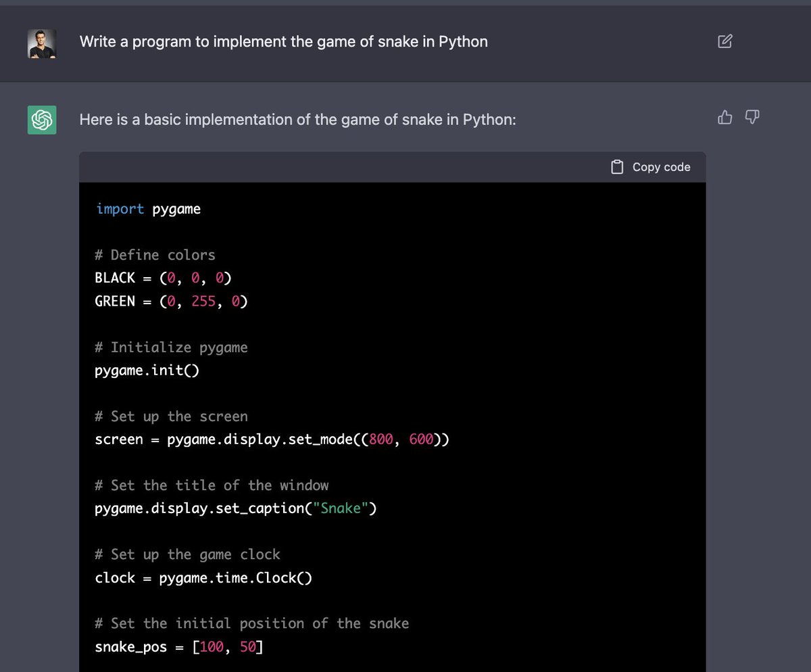
Task: Click the clipboard icon beside Copy code
Action: [617, 166]
